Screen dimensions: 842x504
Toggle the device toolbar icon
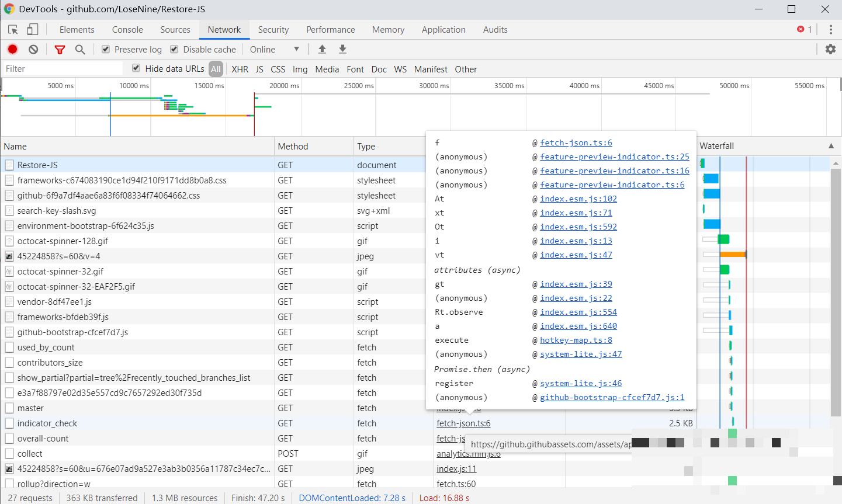coord(33,30)
